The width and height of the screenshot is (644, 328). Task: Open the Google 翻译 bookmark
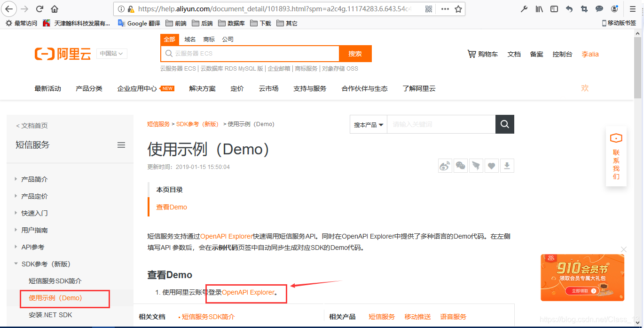pyautogui.click(x=139, y=23)
